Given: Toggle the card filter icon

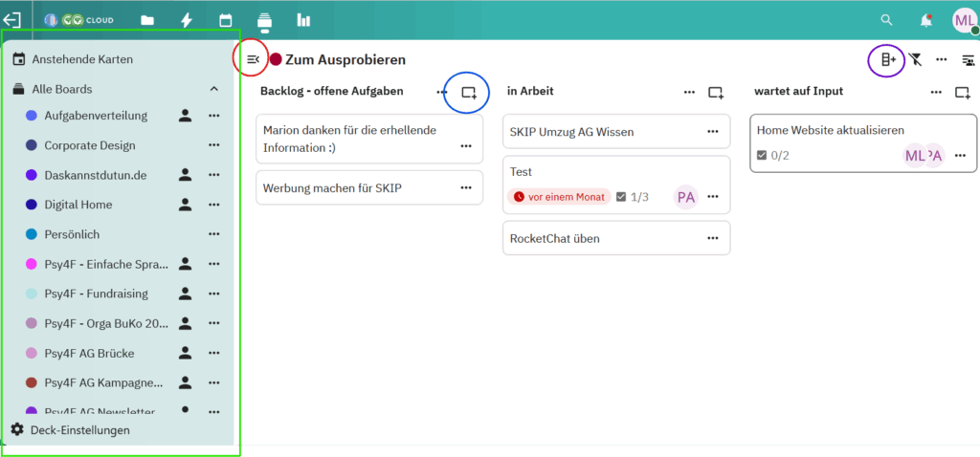Looking at the screenshot, I should [915, 59].
